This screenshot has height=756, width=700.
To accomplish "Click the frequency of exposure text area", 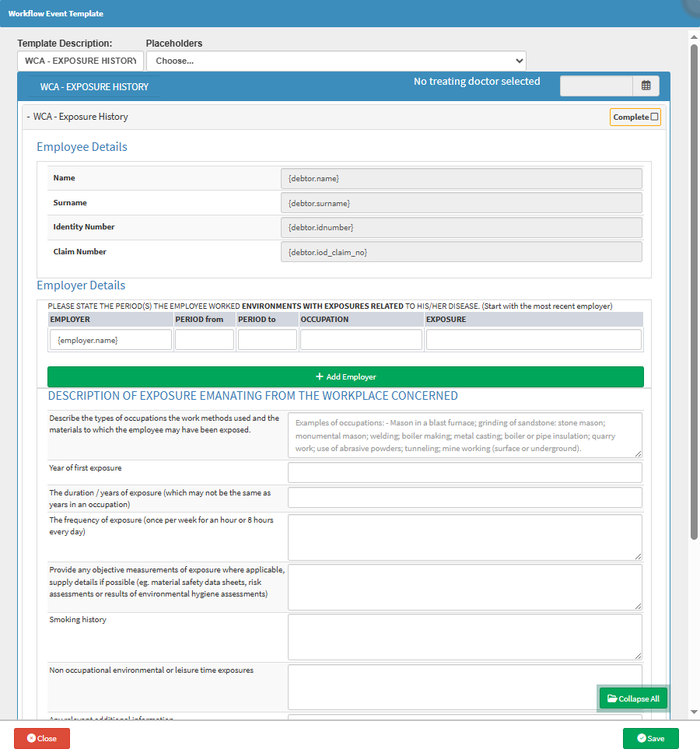I will coord(464,537).
